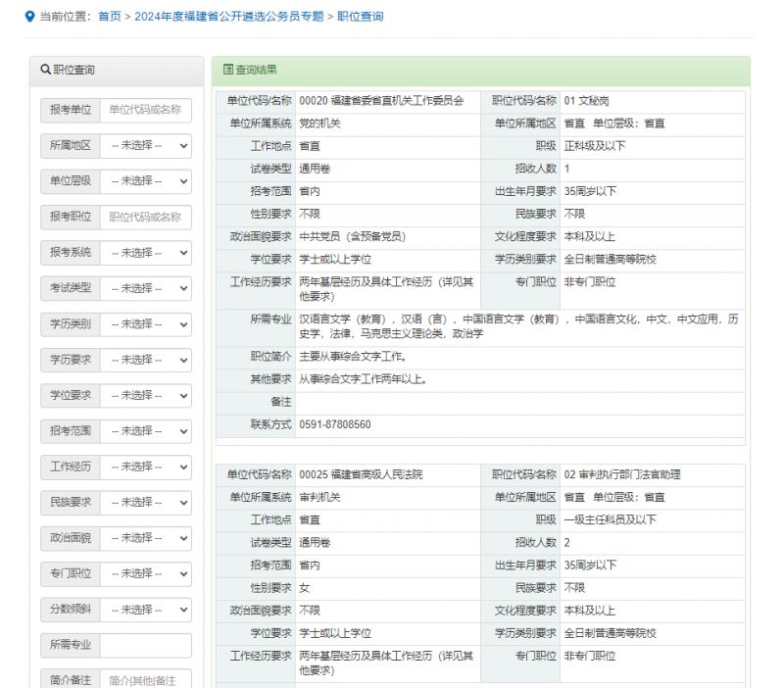Open the 学历要求 dropdown
This screenshot has width=784, height=688.
(145, 360)
